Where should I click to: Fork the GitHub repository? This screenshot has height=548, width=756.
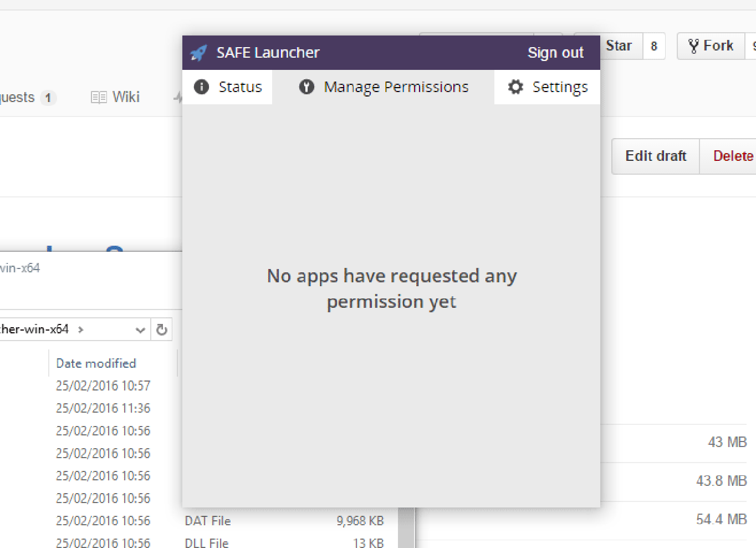(x=711, y=45)
